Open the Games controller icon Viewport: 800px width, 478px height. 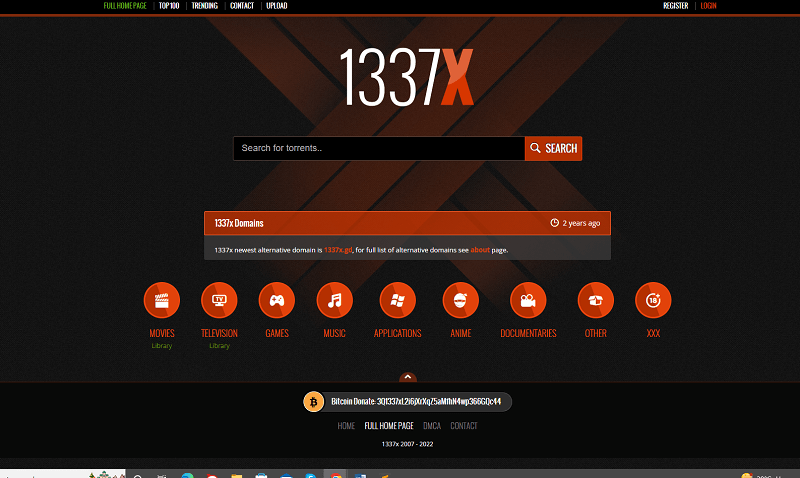click(277, 300)
